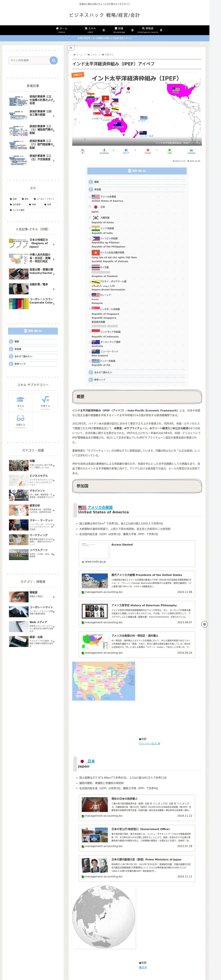Click the magnifier search button
Image resolution: width=221 pixels, height=980 pixels.
coord(53,60)
